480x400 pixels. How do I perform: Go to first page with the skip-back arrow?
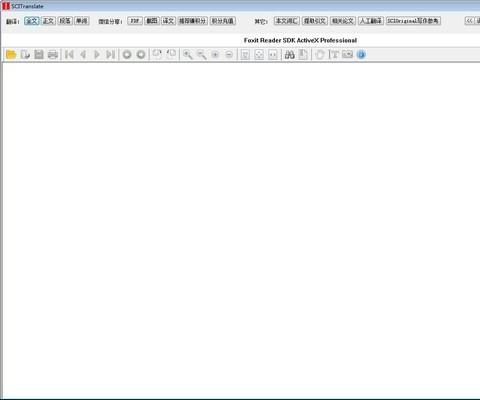[69, 54]
